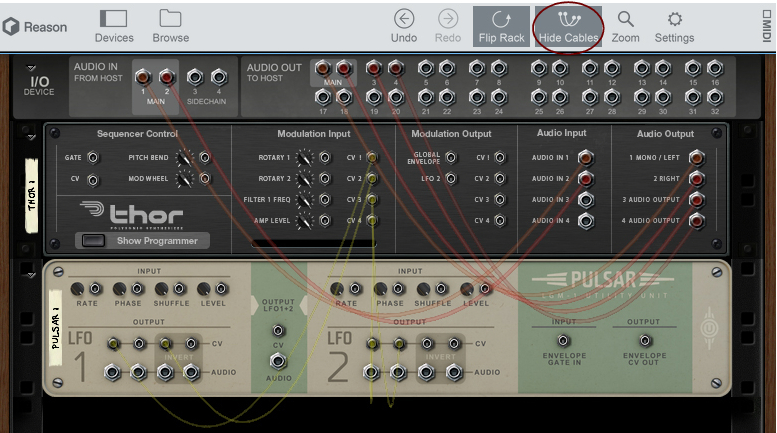Adjust Thor Mod Wheel trim knob
Screen dimensions: 777x433
[x=184, y=179]
